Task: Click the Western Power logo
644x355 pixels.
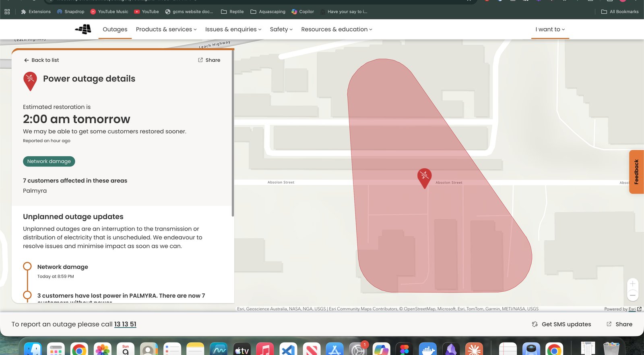Action: point(83,29)
